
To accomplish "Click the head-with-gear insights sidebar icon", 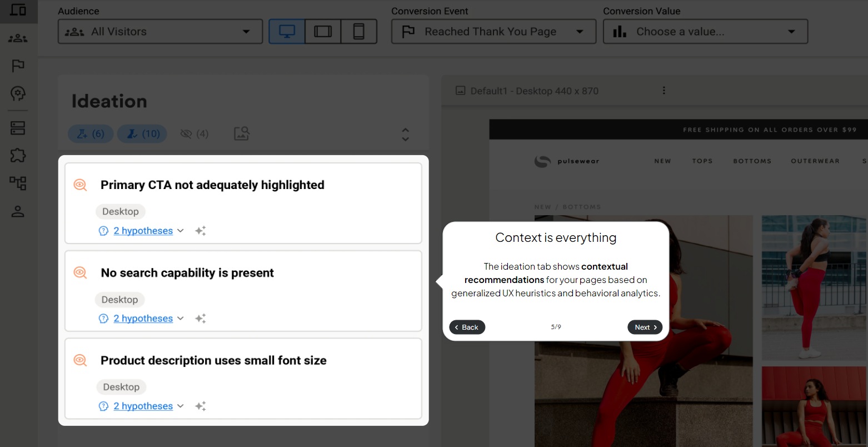I will (18, 93).
